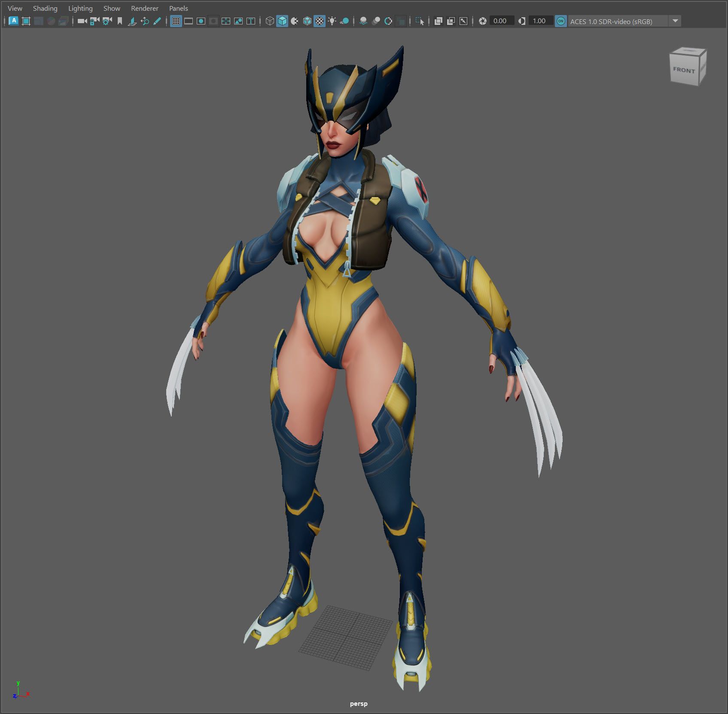The height and width of the screenshot is (714, 728).
Task: Turn off the color management ON toggle
Action: pyautogui.click(x=560, y=21)
